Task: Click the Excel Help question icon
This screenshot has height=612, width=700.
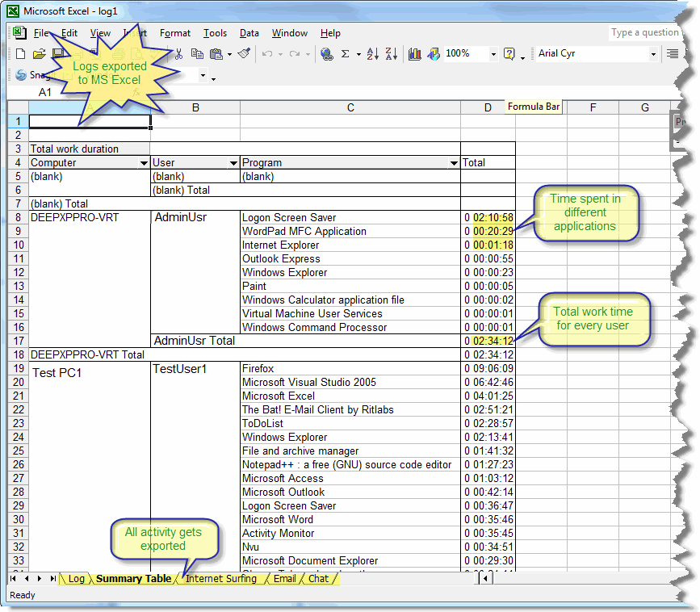Action: 509,54
